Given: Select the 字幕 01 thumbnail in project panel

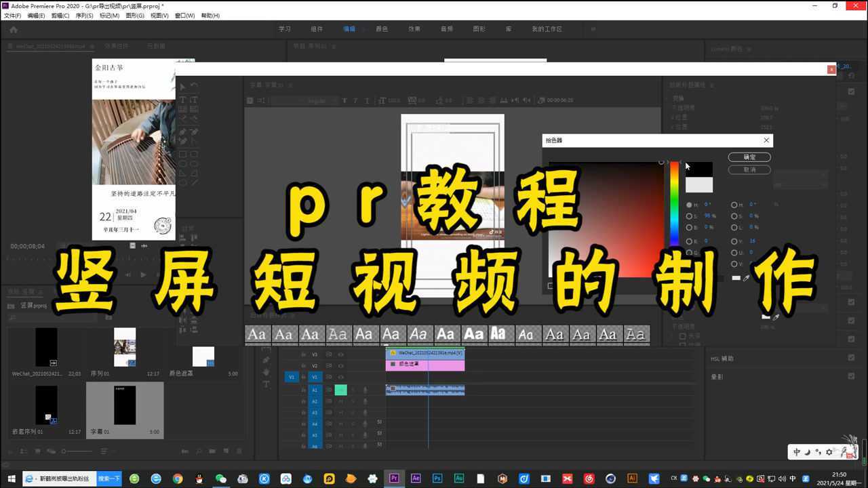Looking at the screenshot, I should pyautogui.click(x=125, y=406).
